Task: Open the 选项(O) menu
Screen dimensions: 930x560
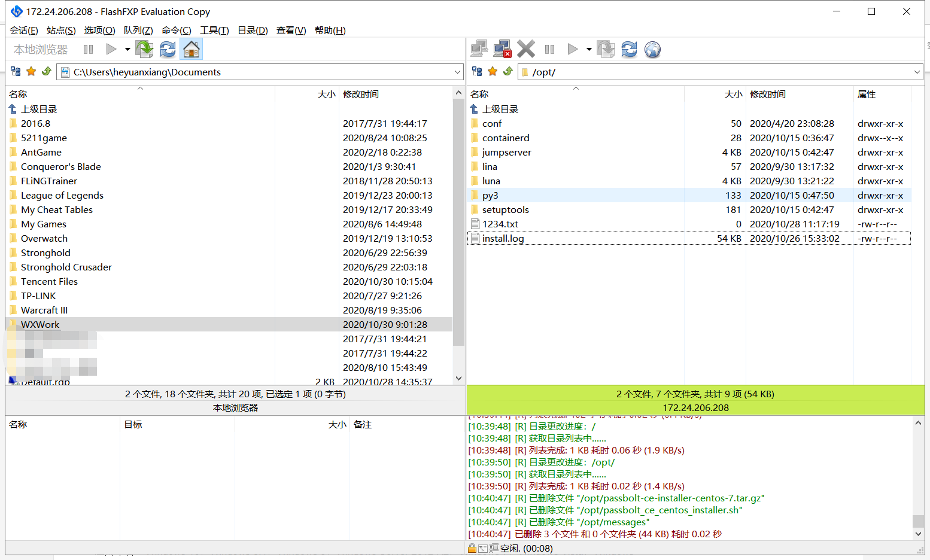Action: (99, 31)
